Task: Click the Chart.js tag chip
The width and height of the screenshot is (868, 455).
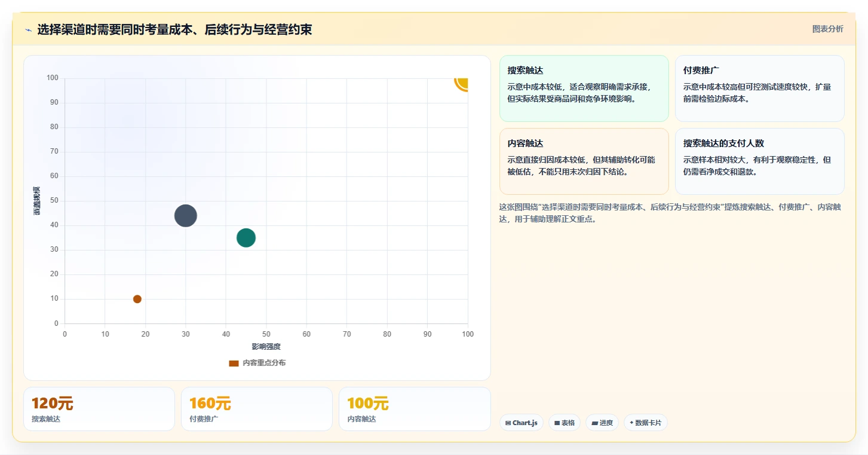Action: click(x=522, y=423)
